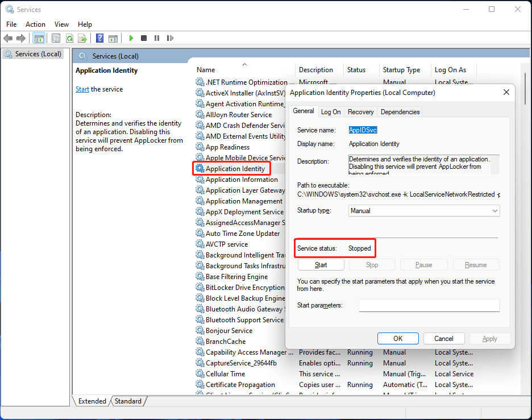Click the OK button

(398, 338)
